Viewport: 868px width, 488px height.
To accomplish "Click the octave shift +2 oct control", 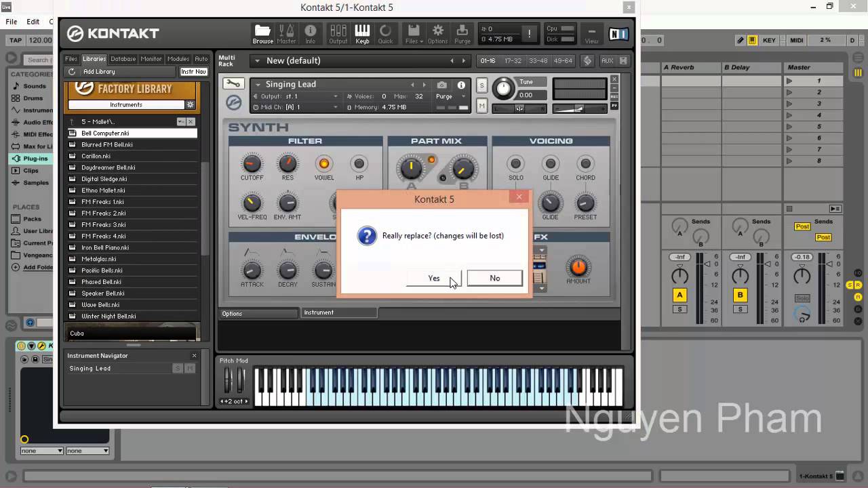I will (234, 401).
